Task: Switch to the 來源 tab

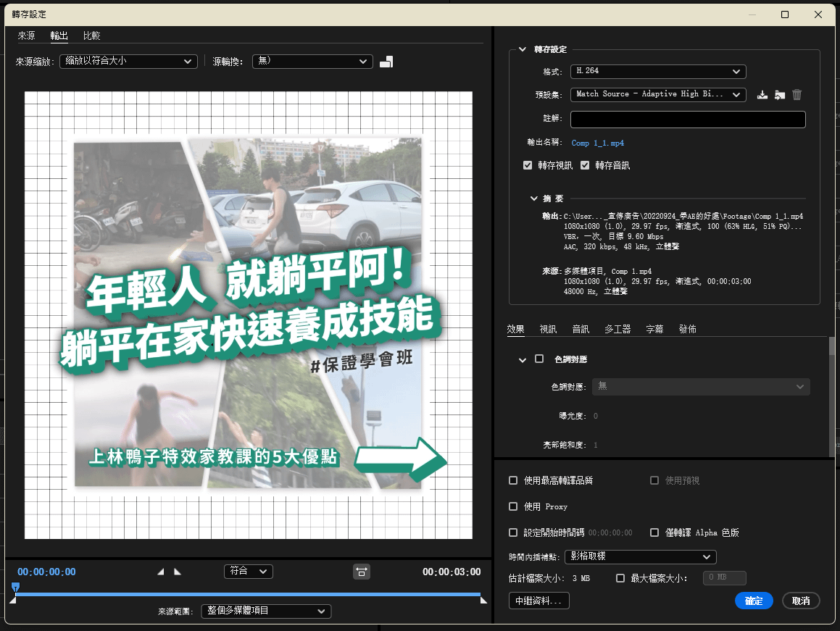Action: (26, 35)
